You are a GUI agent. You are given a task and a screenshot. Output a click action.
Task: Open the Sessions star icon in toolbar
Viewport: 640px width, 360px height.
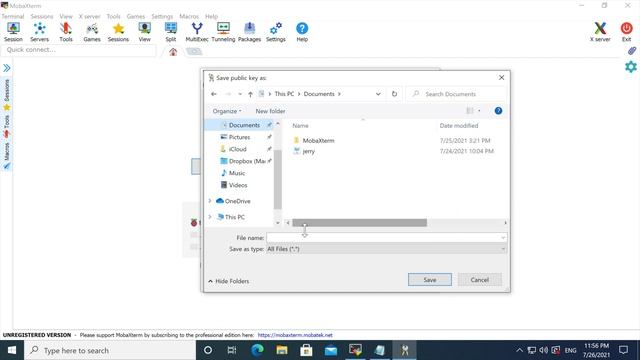(118, 32)
